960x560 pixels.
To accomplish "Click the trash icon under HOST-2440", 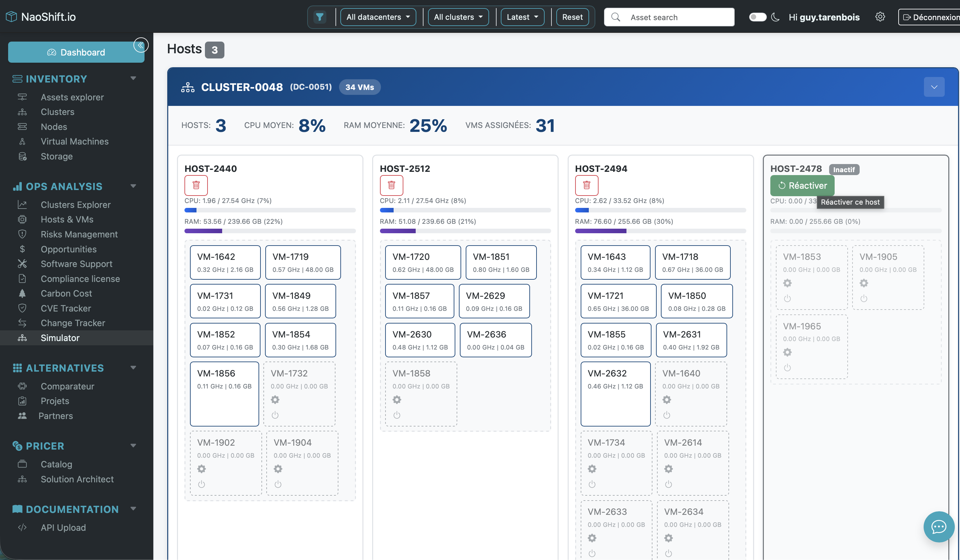I will coord(196,185).
